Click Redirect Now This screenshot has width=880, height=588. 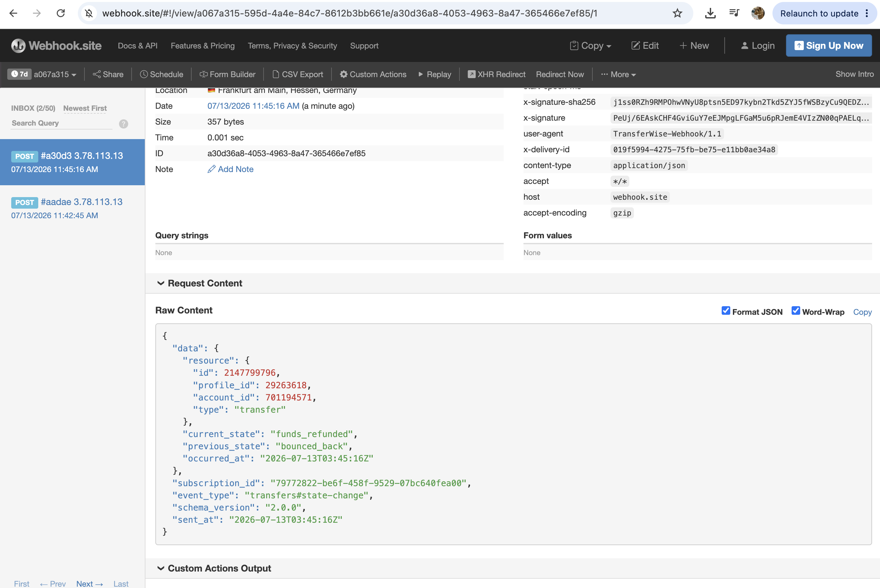click(x=559, y=74)
